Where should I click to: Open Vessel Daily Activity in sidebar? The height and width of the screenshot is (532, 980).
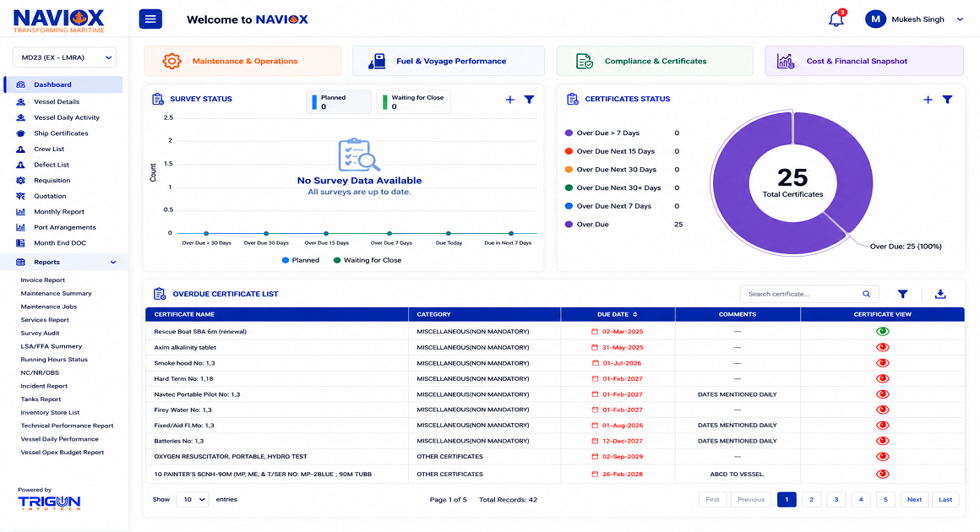pos(66,117)
